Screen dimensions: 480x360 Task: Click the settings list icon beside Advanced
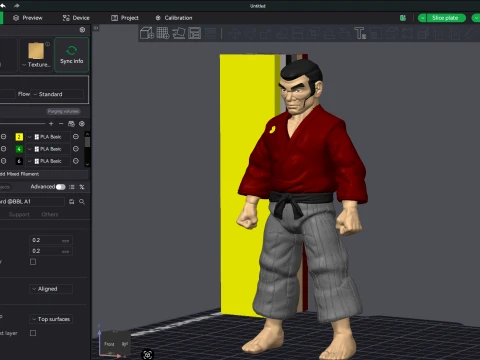click(72, 187)
